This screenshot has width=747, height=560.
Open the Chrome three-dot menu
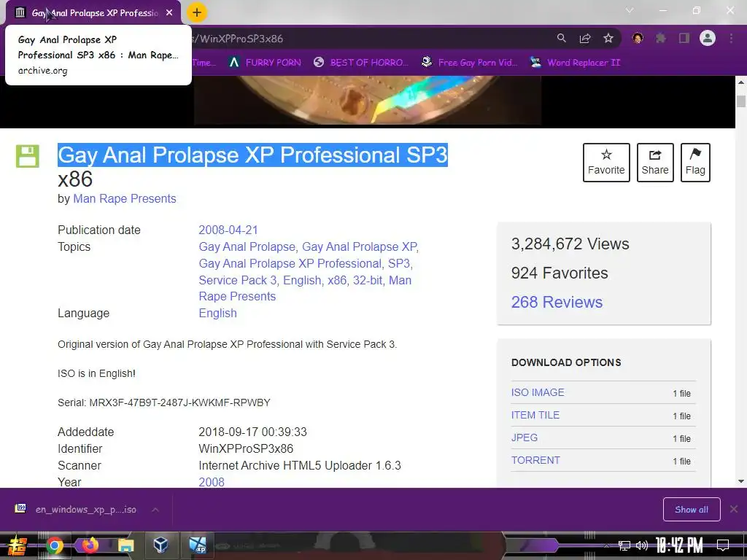click(x=731, y=38)
